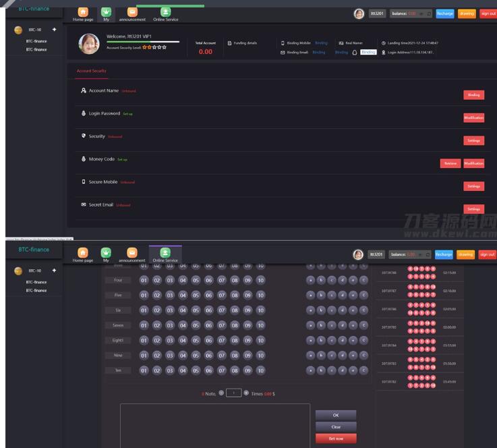
Task: Click the envelope icon beside Secret Email
Action: click(84, 204)
